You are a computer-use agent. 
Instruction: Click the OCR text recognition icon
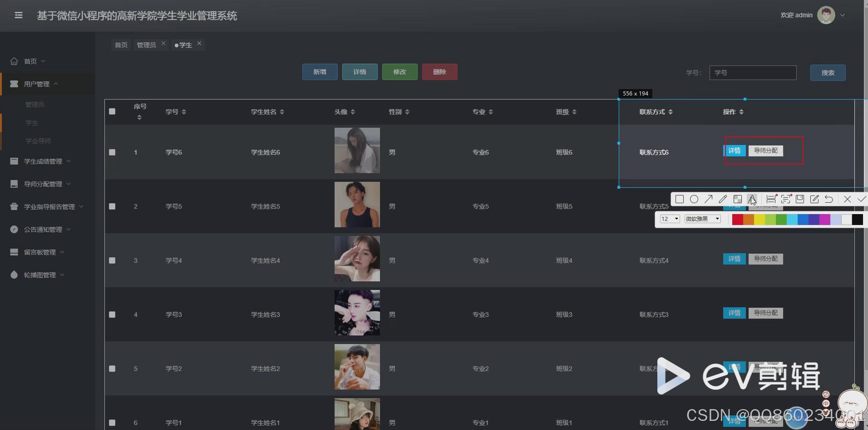pos(786,199)
